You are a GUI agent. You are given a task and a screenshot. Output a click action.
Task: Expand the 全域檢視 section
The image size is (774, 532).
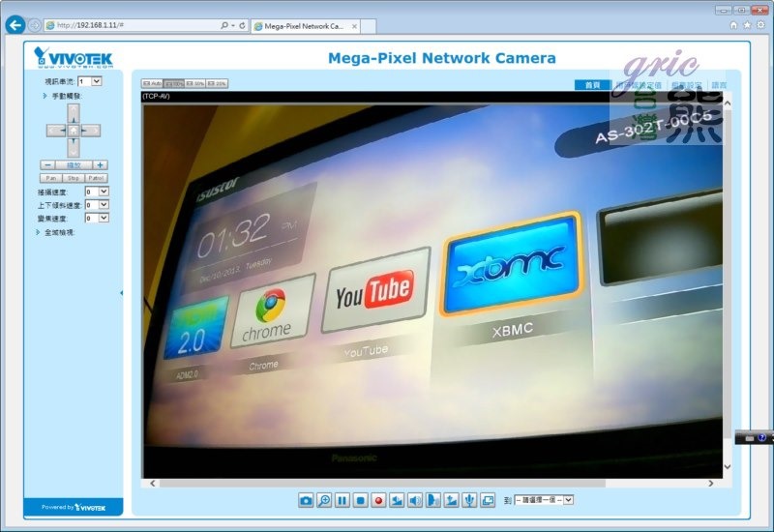(x=55, y=232)
